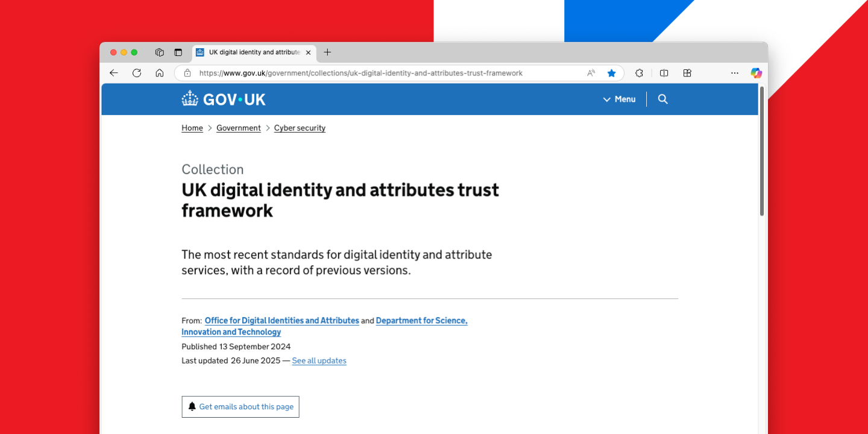Open the tab workspaces menu
This screenshot has width=868, height=434.
(x=159, y=52)
